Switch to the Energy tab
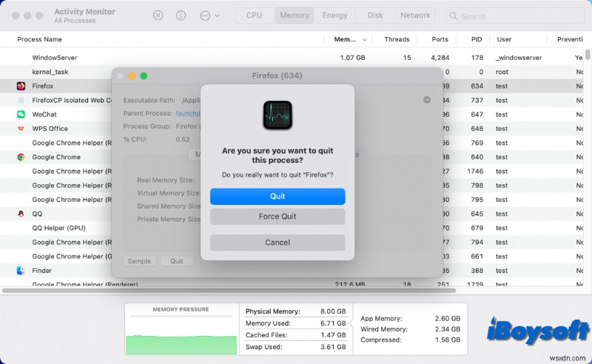The height and width of the screenshot is (364, 592). (x=335, y=16)
